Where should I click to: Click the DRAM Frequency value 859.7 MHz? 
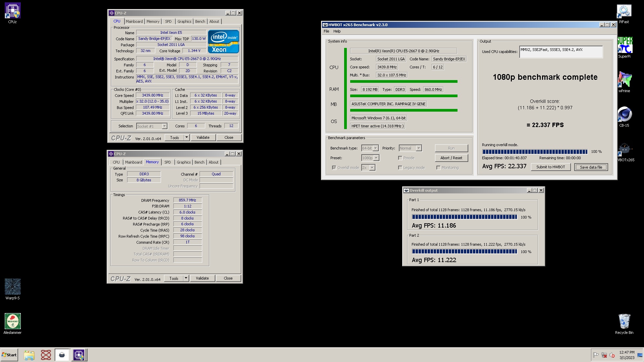click(x=187, y=200)
